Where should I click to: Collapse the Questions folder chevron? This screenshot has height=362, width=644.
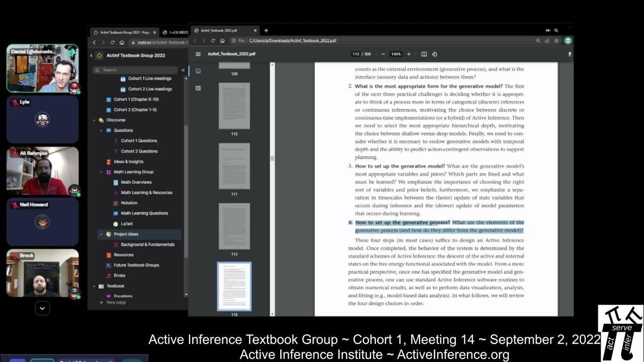click(x=101, y=130)
